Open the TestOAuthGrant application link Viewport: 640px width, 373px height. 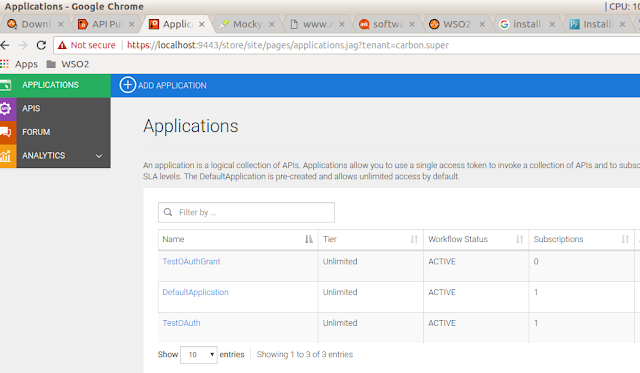coord(191,262)
